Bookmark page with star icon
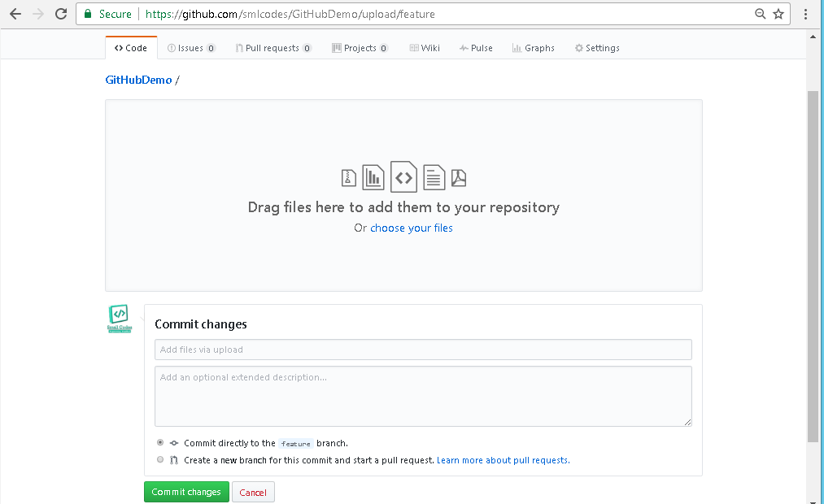The height and width of the screenshot is (504, 824). pyautogui.click(x=778, y=14)
